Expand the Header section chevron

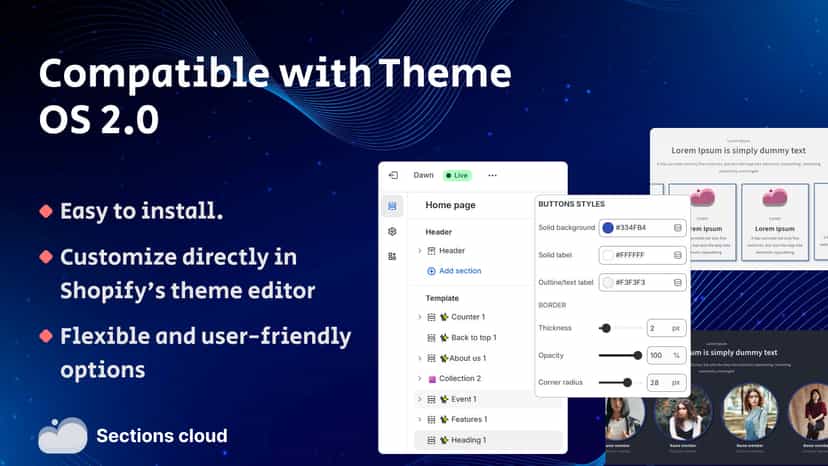(420, 251)
